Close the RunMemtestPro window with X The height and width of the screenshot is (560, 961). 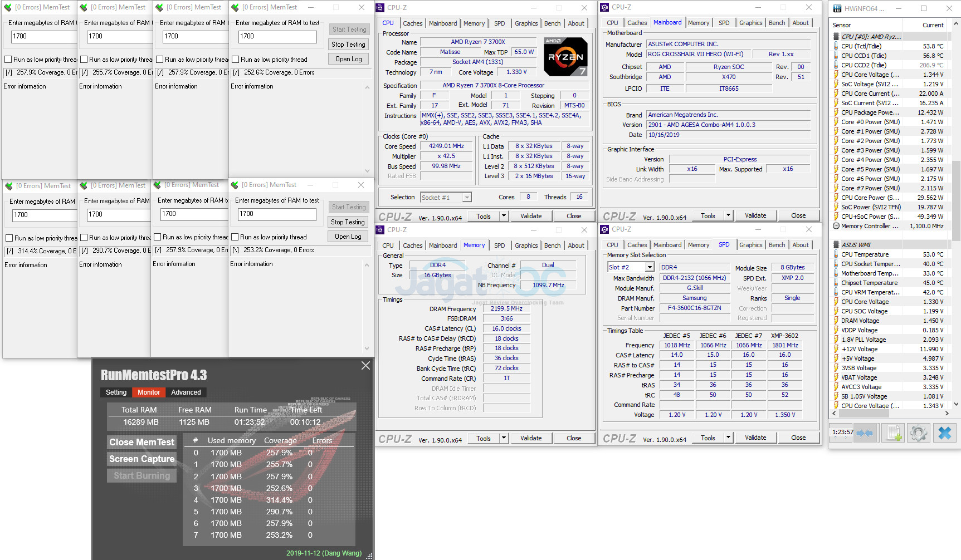click(x=365, y=366)
